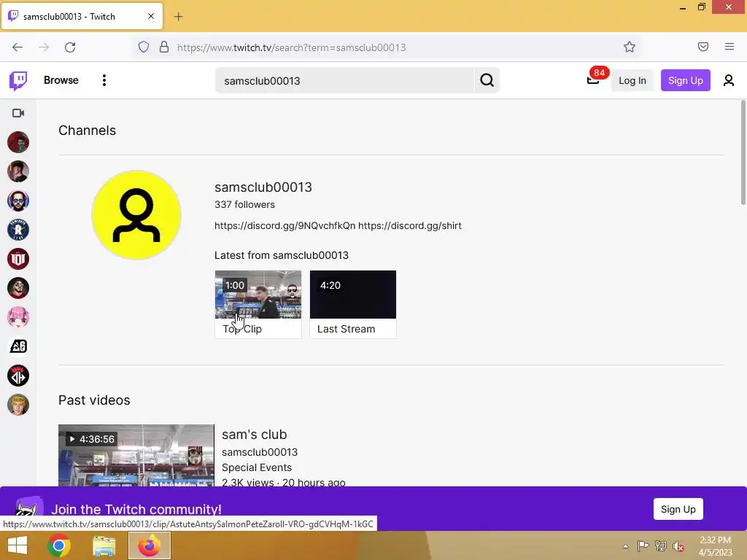The height and width of the screenshot is (560, 747).
Task: Click the Firefox taskbar icon
Action: [x=150, y=545]
